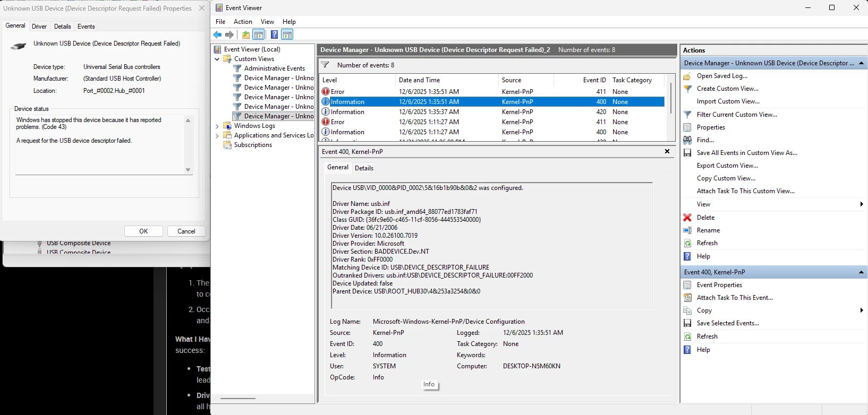Click the red Error icon at 1:35:51 AM
Viewport: 868px width, 415px height.
point(326,91)
